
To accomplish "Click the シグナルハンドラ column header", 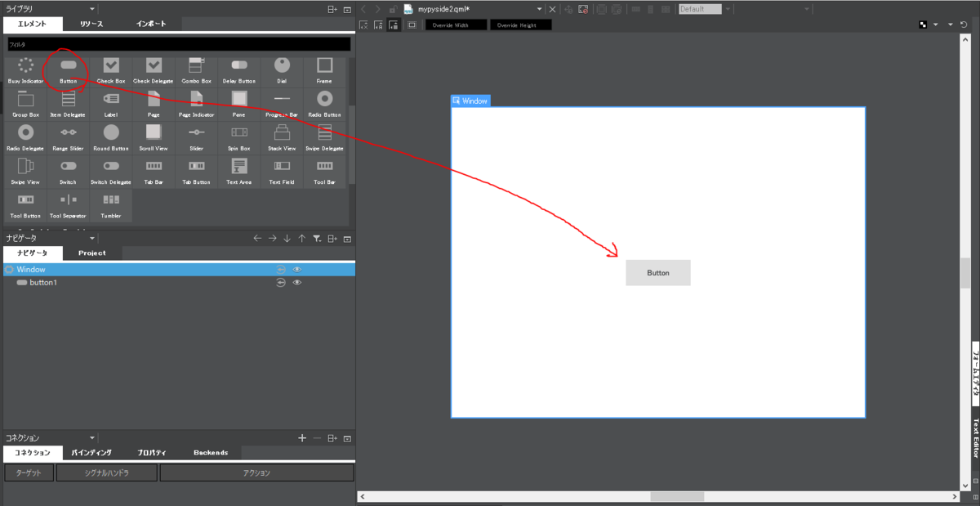I will point(107,472).
